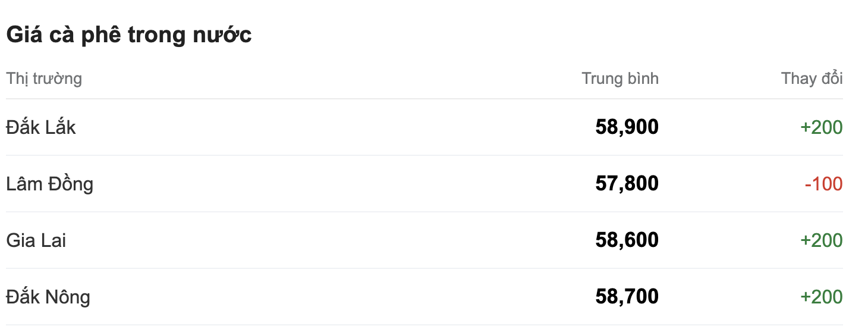The image size is (868, 332).
Task: Click the "Giá cà phê trong nước" heading
Action: (129, 35)
